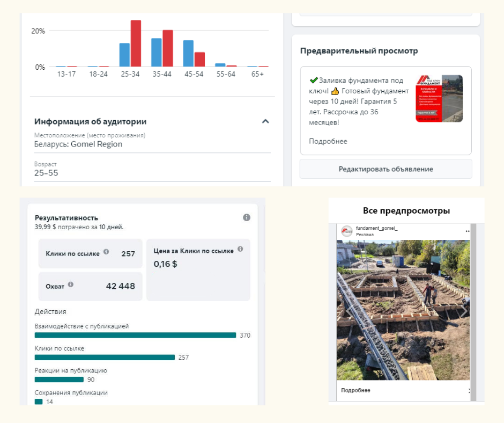The height and width of the screenshot is (423, 504).
Task: Click info icon next to Клики по ссылке metric
Action: coord(106,252)
